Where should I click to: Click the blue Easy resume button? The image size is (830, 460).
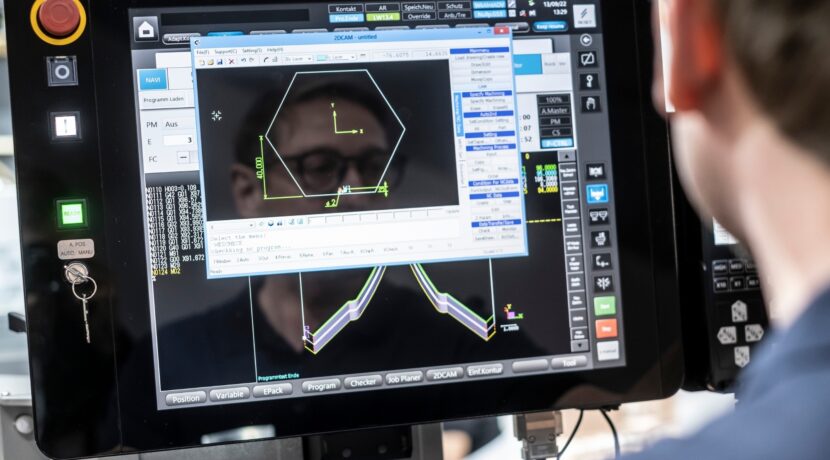pyautogui.click(x=549, y=26)
